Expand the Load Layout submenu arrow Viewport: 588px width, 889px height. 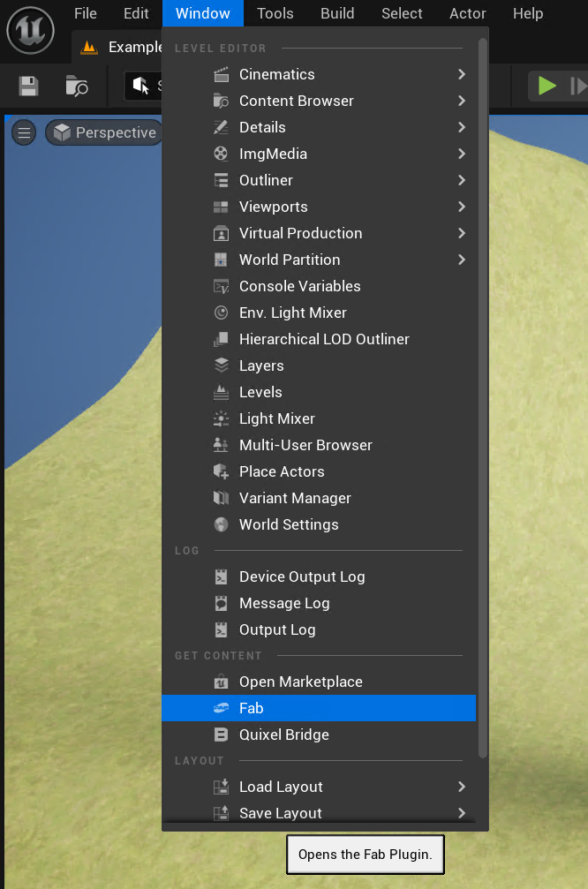(x=462, y=787)
